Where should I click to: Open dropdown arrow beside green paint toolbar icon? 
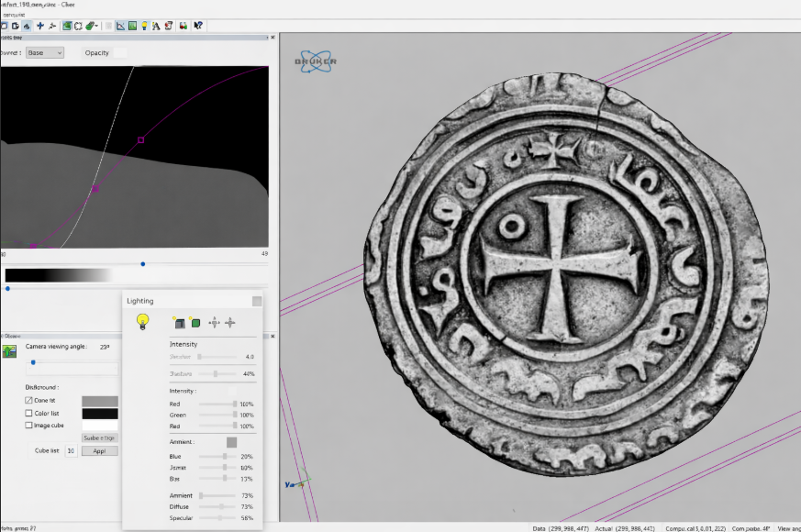(x=97, y=26)
